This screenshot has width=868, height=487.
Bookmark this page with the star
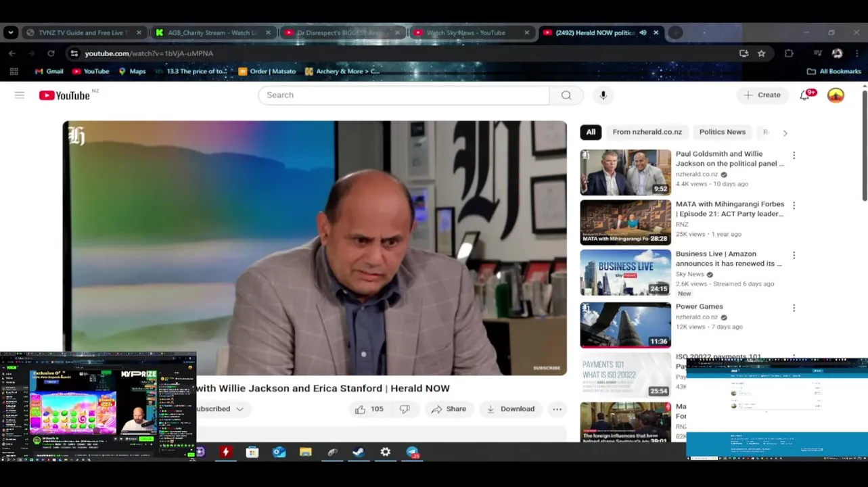(x=762, y=53)
